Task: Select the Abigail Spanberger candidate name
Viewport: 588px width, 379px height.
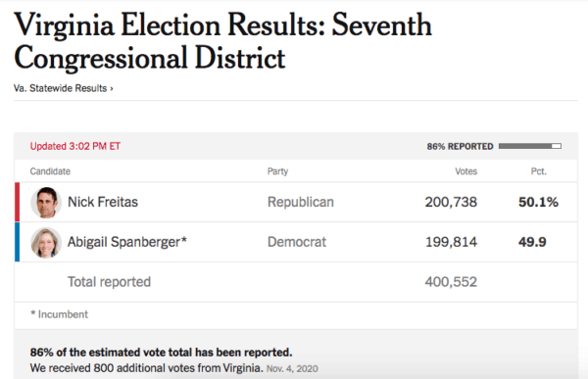Action: [x=127, y=242]
